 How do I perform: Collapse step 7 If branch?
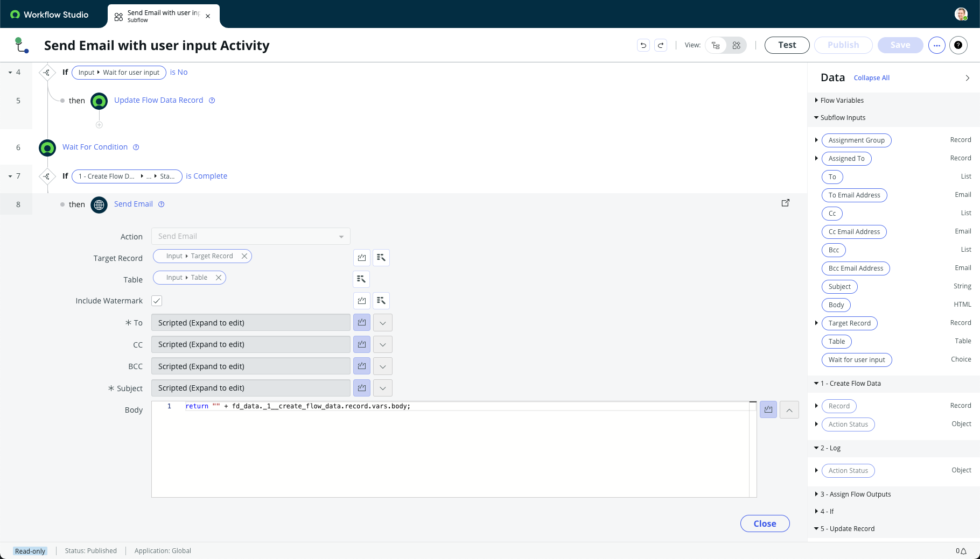10,176
